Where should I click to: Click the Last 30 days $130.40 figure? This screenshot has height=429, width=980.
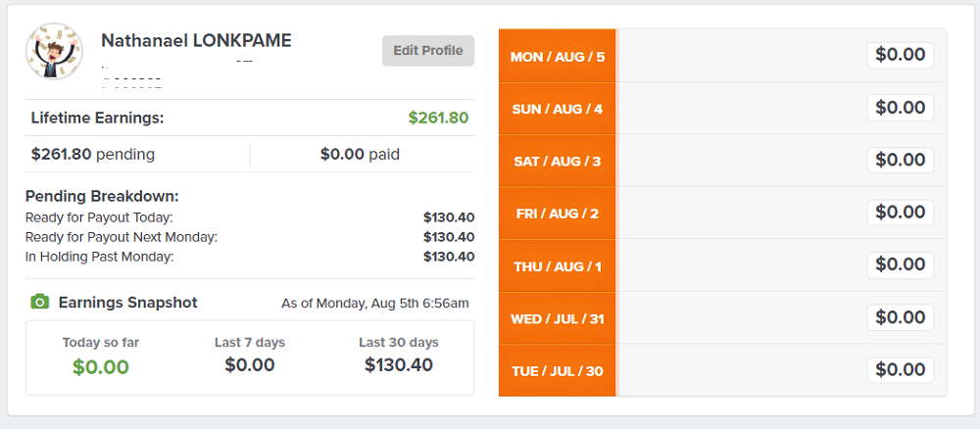coord(399,364)
